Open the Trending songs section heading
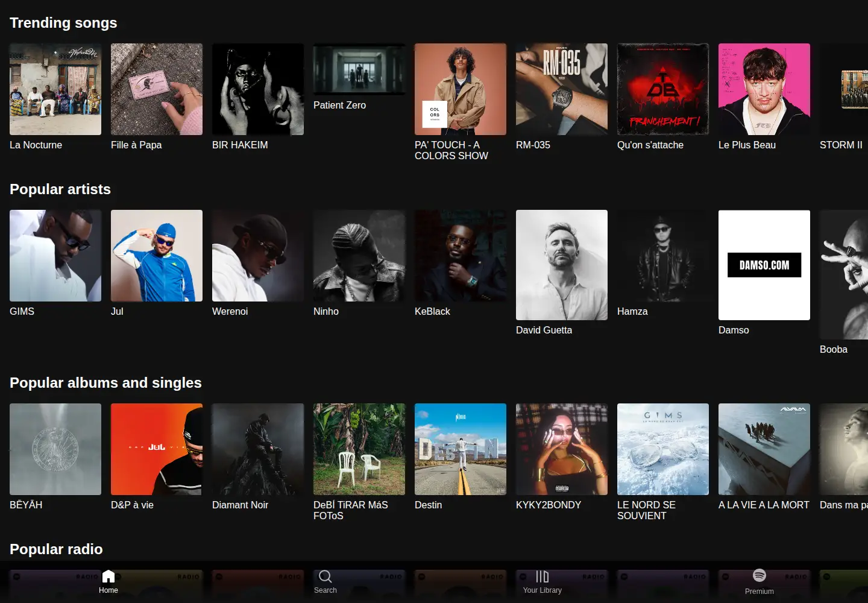868x603 pixels. tap(63, 23)
